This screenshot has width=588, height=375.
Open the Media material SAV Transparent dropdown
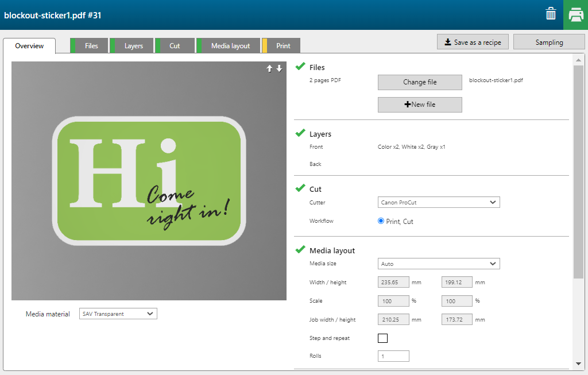[118, 314]
